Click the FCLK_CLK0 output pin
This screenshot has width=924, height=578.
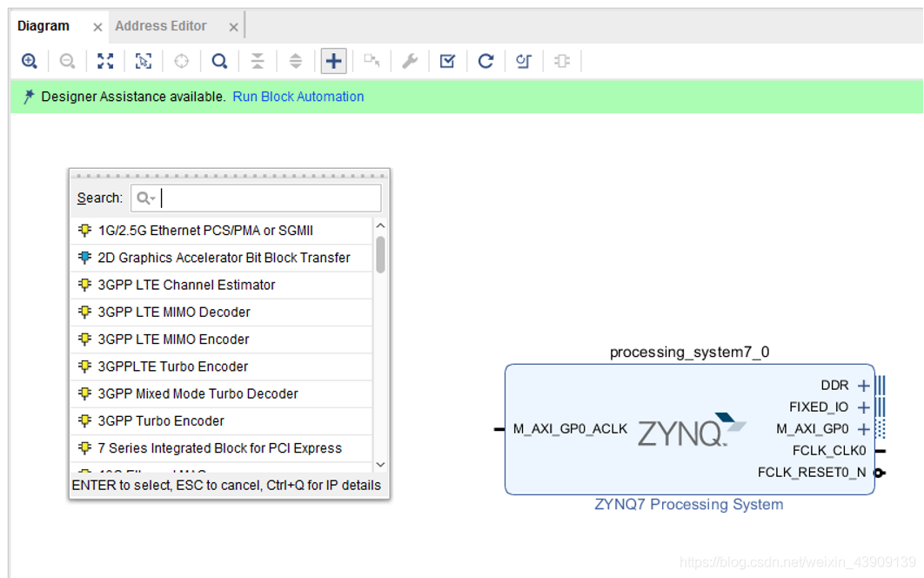point(880,451)
